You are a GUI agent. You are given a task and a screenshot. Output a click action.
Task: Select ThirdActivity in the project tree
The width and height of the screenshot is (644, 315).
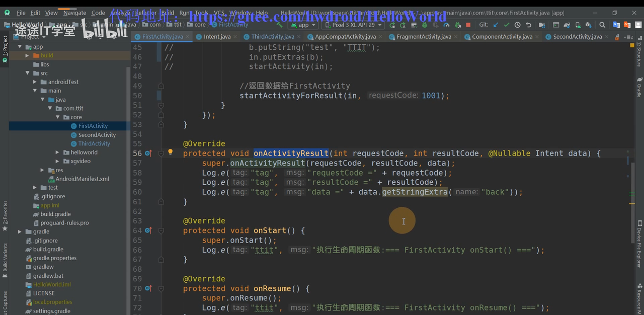94,143
